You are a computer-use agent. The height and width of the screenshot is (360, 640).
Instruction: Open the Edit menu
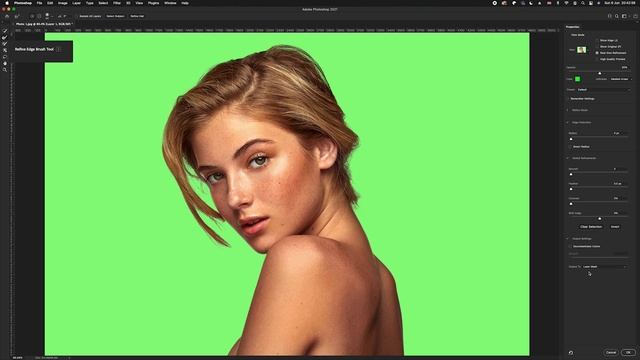coord(50,3)
